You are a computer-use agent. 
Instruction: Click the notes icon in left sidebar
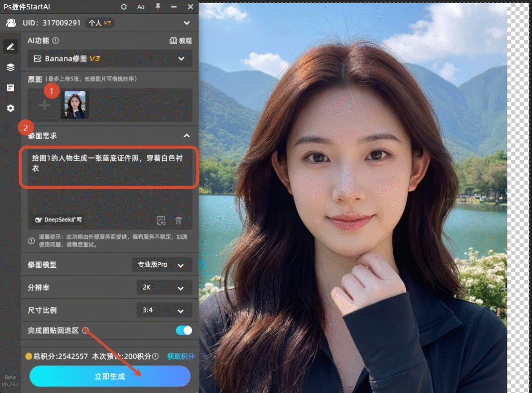pyautogui.click(x=10, y=87)
